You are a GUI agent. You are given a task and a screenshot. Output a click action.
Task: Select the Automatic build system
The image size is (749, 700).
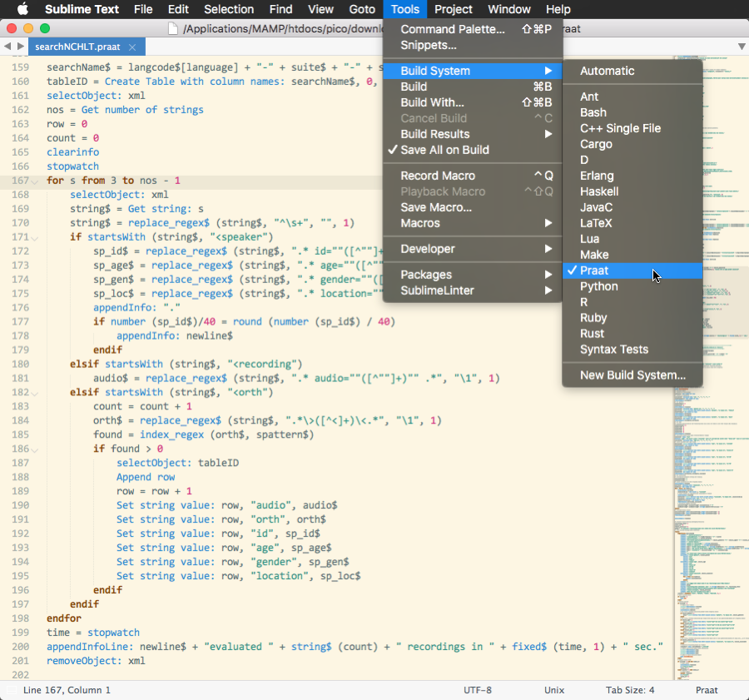coord(632,71)
